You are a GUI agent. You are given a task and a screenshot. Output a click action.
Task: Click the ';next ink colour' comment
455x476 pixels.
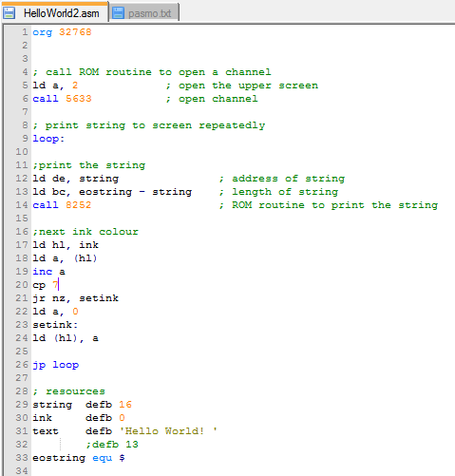coord(85,232)
